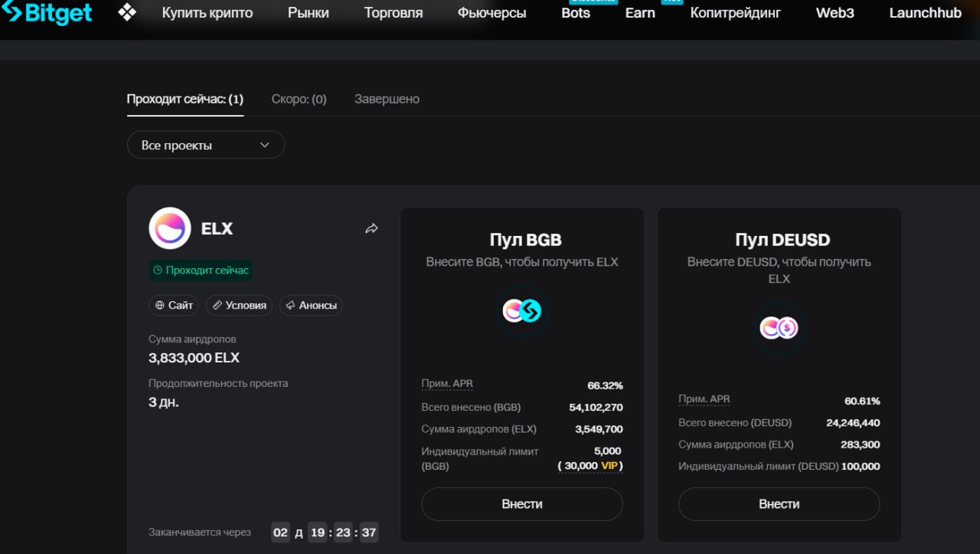Click the 283,300 airdrop sum value
Viewport: 980px width, 554px height.
pyautogui.click(x=860, y=444)
